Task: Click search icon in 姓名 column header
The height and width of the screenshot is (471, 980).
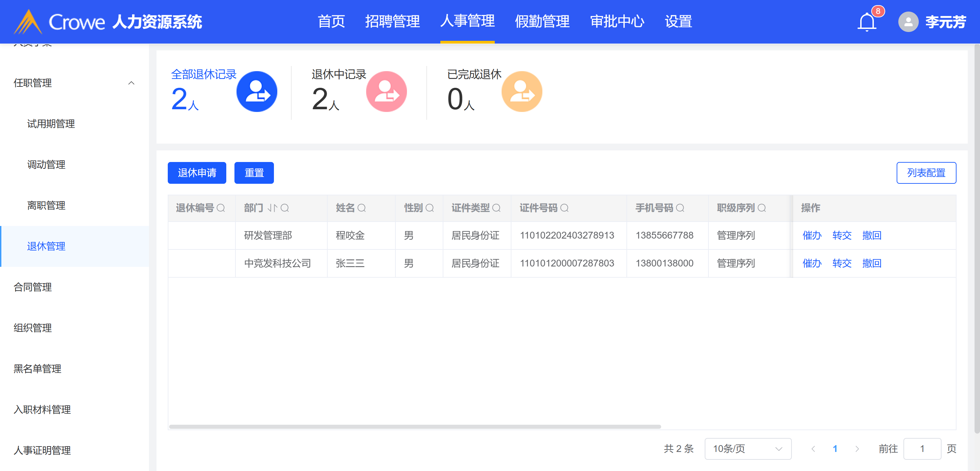Action: click(362, 208)
